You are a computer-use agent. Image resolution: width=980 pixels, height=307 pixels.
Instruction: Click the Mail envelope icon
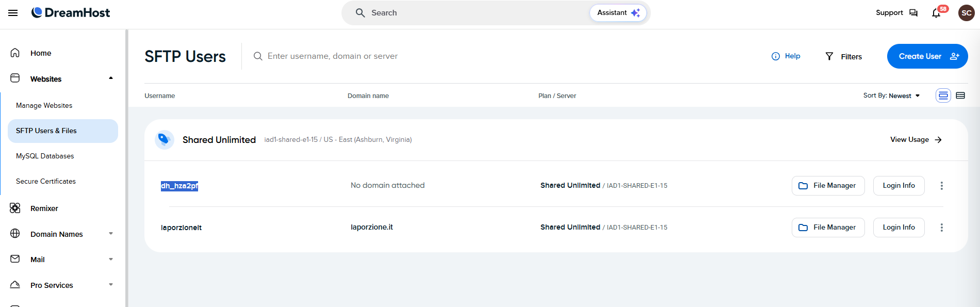(x=15, y=259)
